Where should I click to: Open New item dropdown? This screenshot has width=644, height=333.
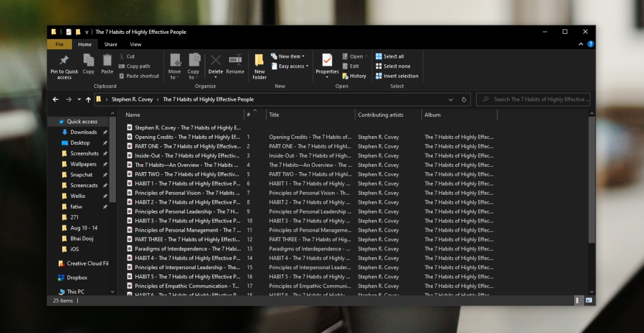point(288,56)
